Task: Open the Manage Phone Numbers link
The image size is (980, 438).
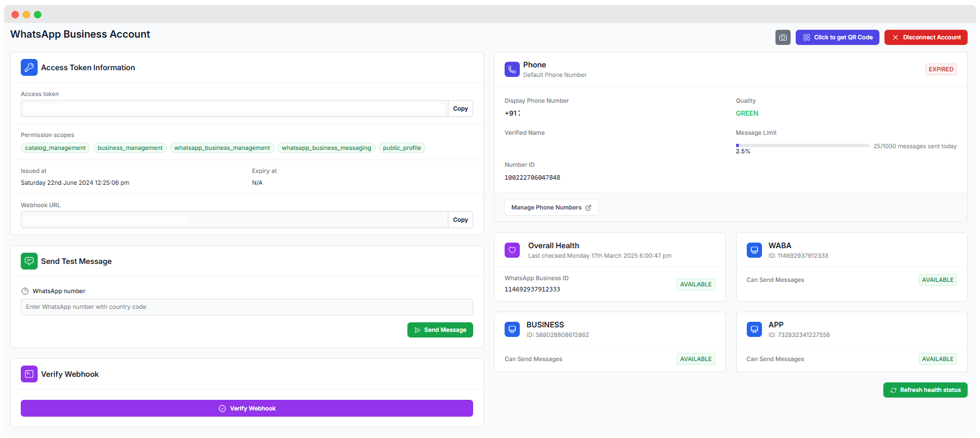Action: [551, 208]
